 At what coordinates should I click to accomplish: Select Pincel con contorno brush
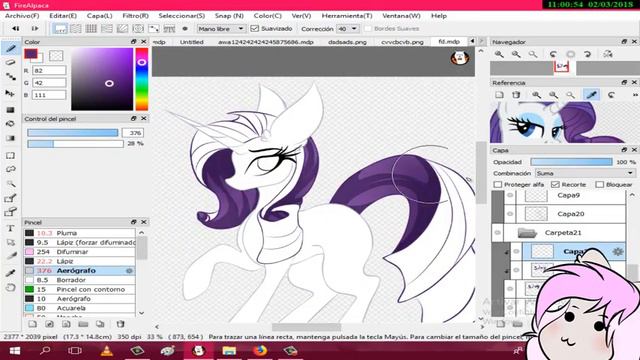point(80,289)
